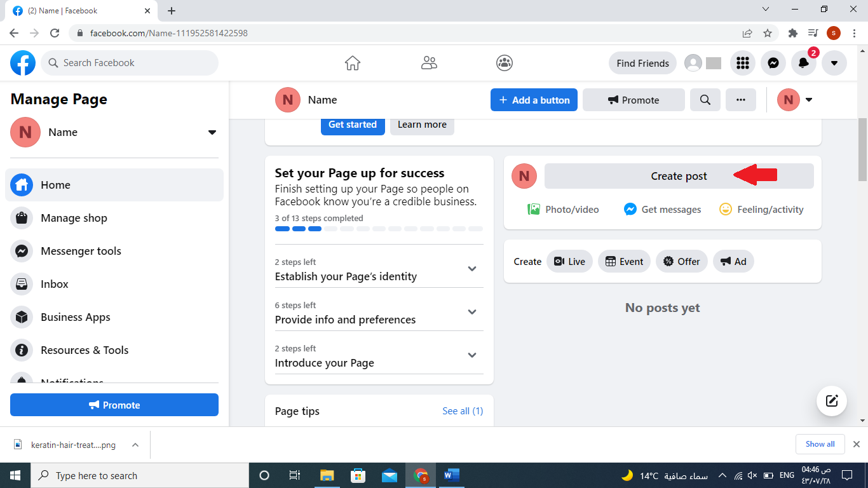Viewport: 868px width, 488px height.
Task: Open Business Apps in sidebar
Action: [x=114, y=317]
